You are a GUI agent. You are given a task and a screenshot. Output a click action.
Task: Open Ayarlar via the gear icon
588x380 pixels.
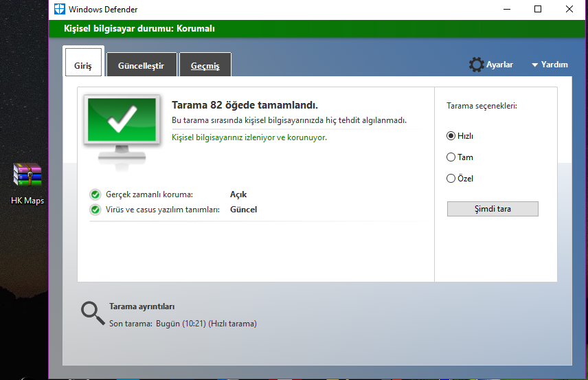coord(476,65)
